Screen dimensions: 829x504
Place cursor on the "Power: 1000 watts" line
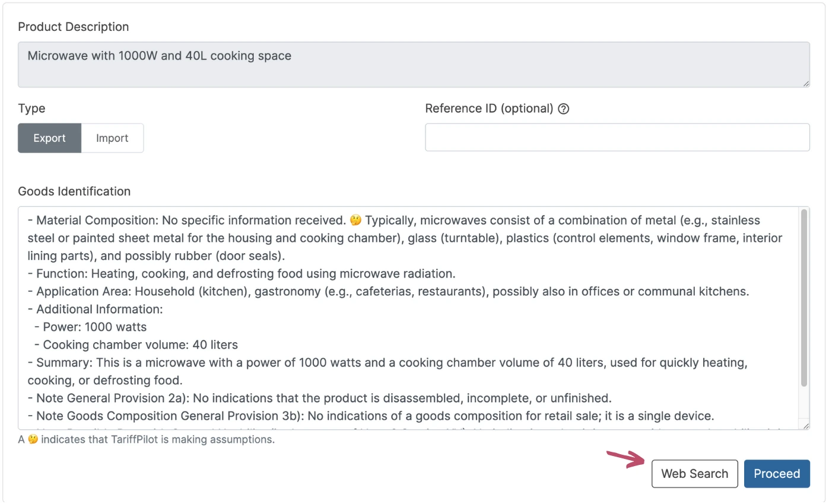tap(95, 327)
